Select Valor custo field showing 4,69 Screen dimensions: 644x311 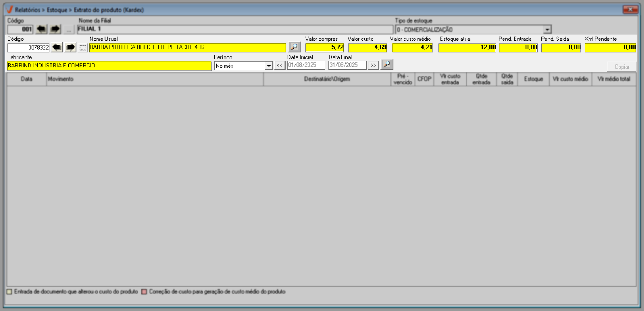pyautogui.click(x=367, y=47)
